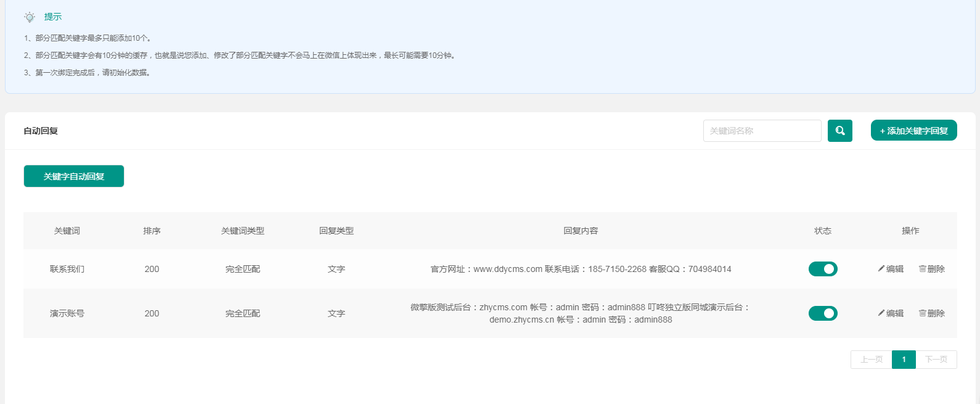Turn off the 演示账号 status switch
This screenshot has width=980, height=404.
[823, 313]
